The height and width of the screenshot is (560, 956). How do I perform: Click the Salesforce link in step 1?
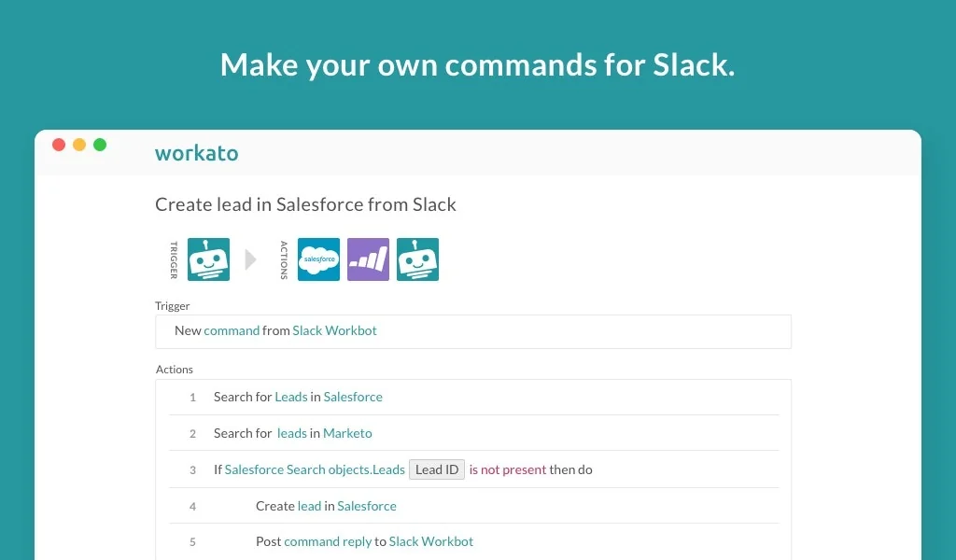[353, 397]
